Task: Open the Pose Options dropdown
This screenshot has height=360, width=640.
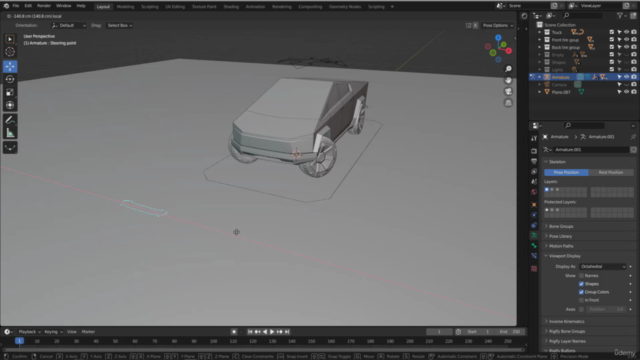Action: click(498, 25)
